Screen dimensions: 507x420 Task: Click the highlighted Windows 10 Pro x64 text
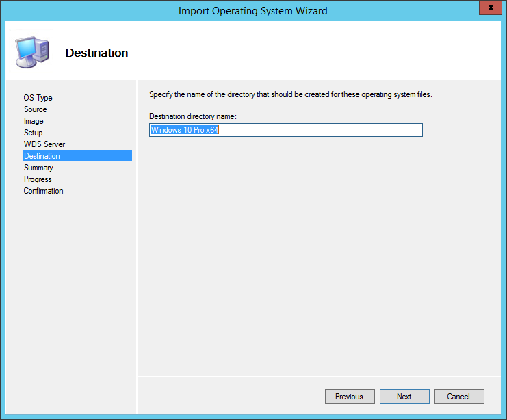(185, 130)
